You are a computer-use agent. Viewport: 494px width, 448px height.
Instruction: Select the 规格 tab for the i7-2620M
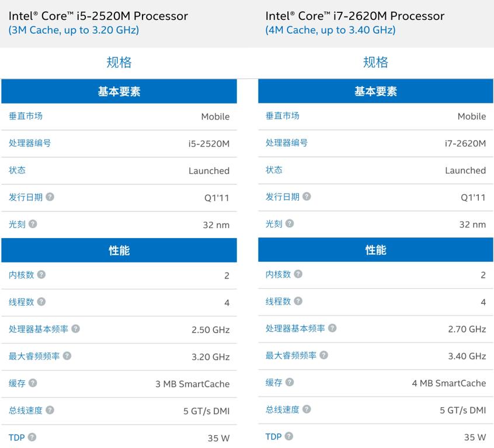click(375, 62)
